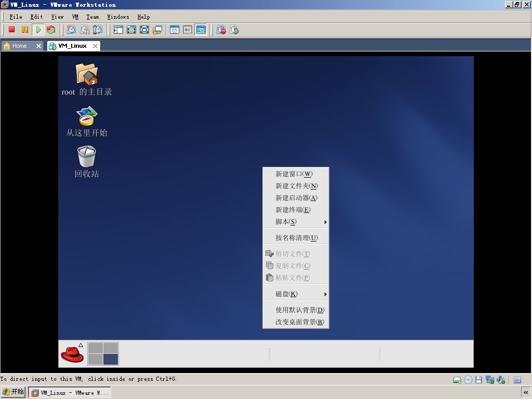Image resolution: width=532 pixels, height=399 pixels.
Task: Switch to top-left workspace in pager
Action: coord(96,348)
